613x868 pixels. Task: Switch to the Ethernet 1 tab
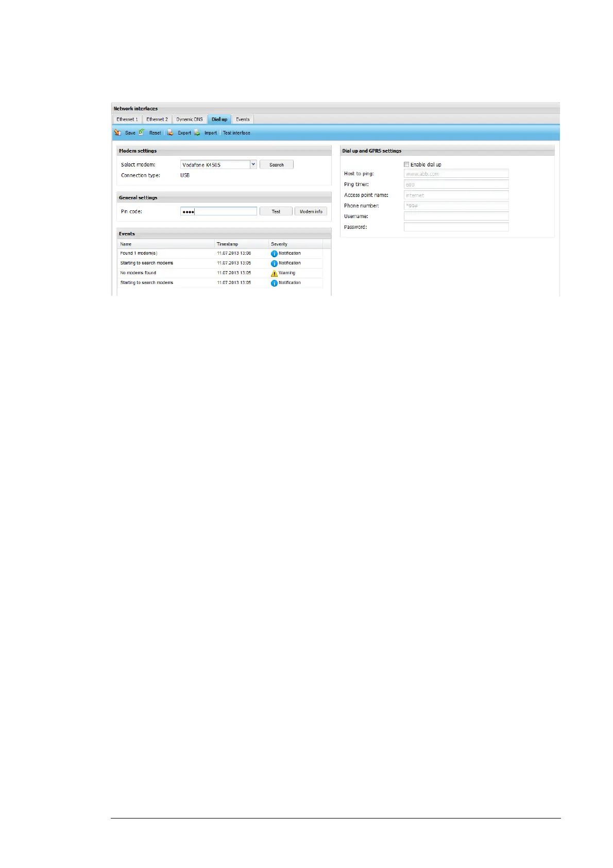coord(127,119)
